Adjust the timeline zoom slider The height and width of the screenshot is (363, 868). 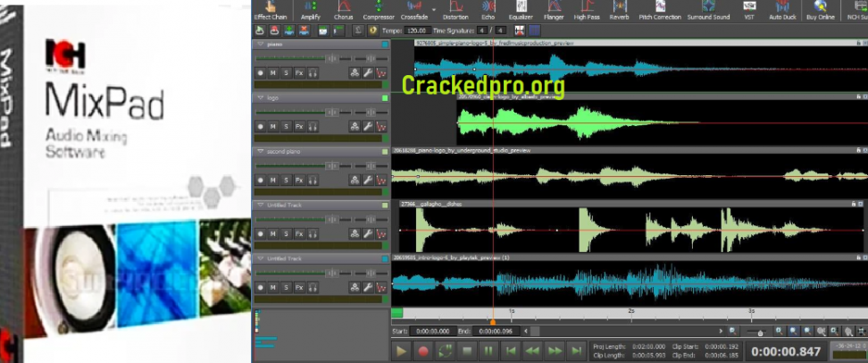pyautogui.click(x=758, y=332)
